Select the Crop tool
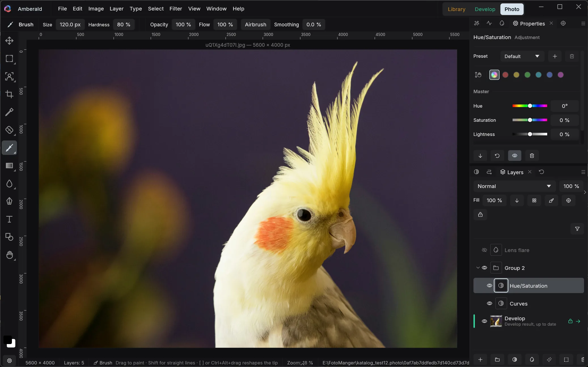Image resolution: width=588 pixels, height=367 pixels. tap(9, 94)
